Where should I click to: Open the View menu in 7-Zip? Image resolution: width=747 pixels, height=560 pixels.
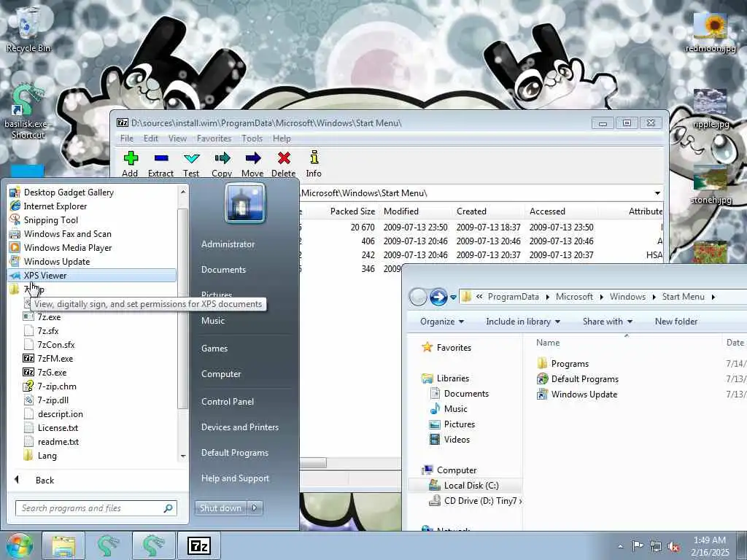177,138
